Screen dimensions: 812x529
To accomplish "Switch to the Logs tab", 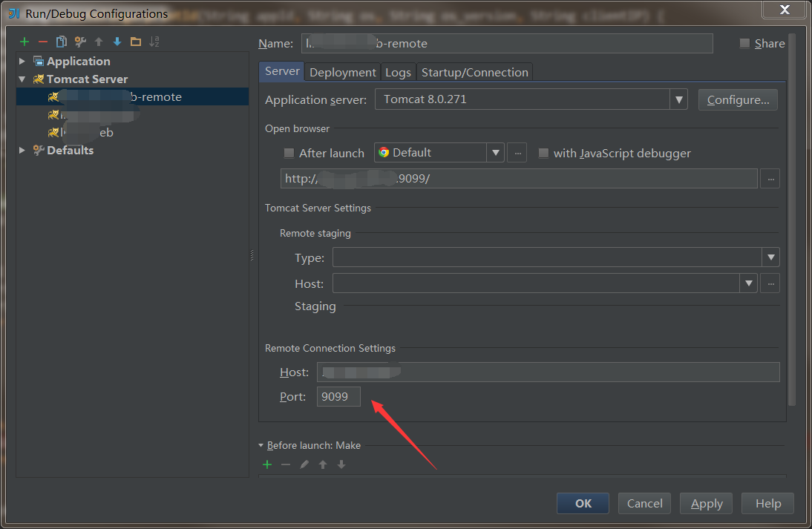I will point(398,73).
